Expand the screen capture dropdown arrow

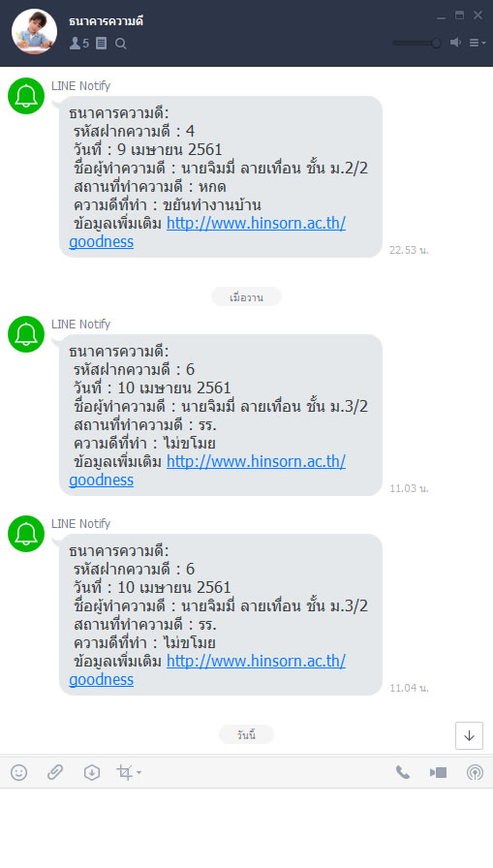tap(139, 772)
